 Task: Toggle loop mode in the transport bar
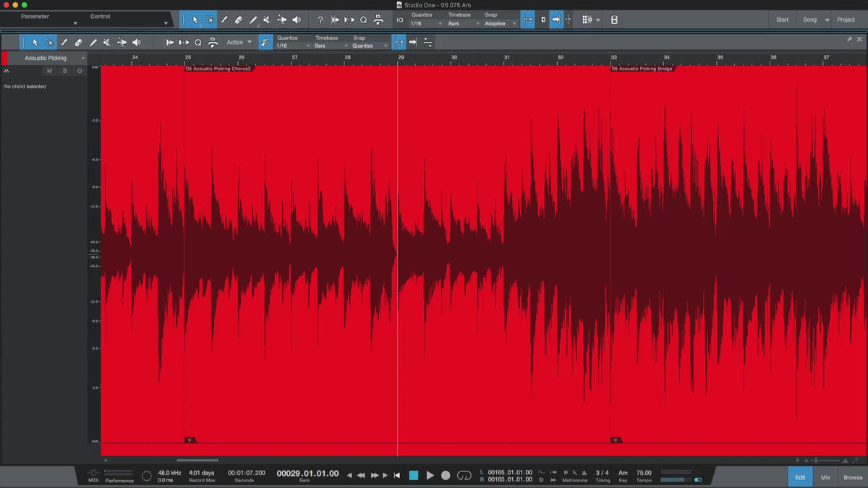pos(464,475)
